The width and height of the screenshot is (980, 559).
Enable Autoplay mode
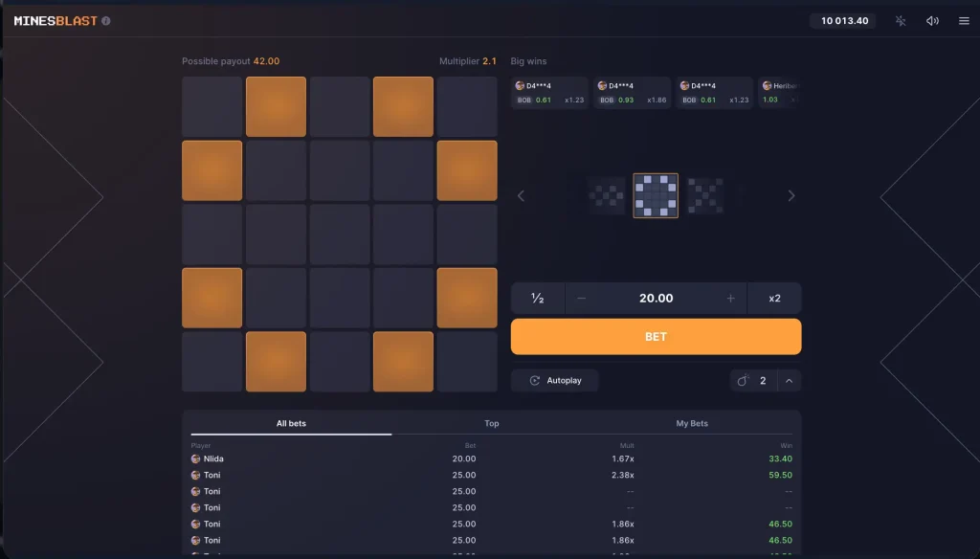point(555,381)
